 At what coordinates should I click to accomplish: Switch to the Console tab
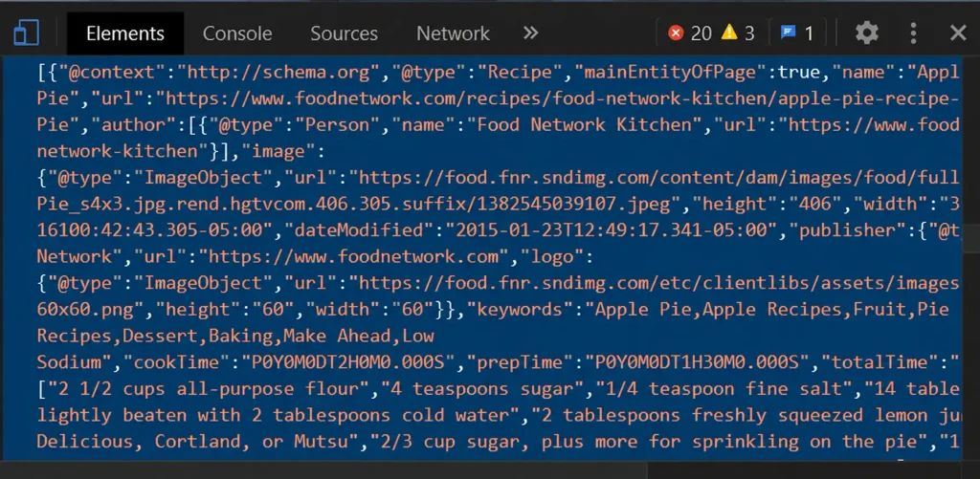coord(237,33)
